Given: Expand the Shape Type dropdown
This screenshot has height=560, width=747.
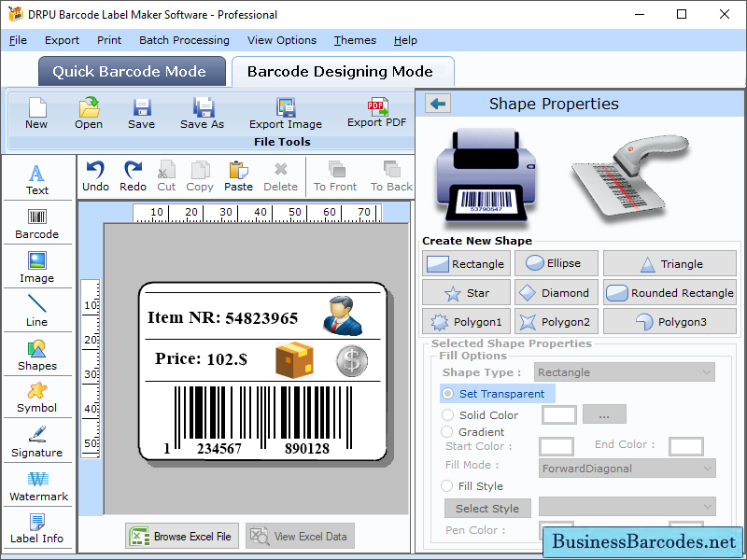Looking at the screenshot, I should tap(625, 372).
